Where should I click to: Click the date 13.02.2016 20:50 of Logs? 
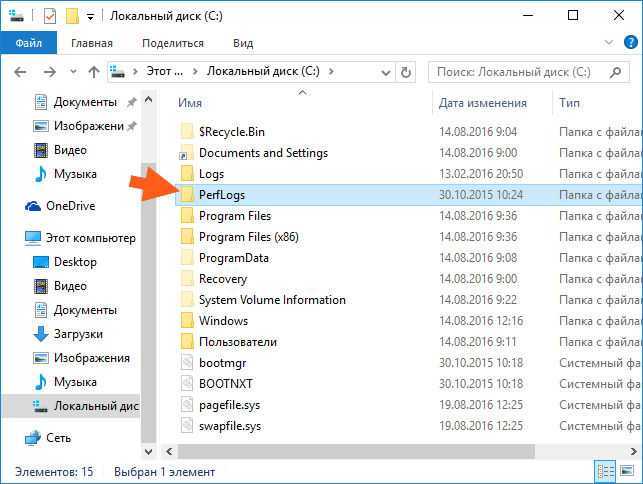tap(481, 174)
